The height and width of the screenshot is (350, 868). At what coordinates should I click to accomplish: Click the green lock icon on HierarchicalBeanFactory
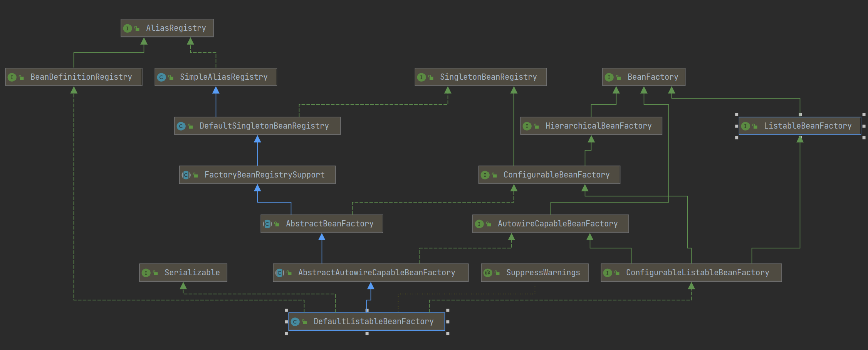[x=536, y=126]
